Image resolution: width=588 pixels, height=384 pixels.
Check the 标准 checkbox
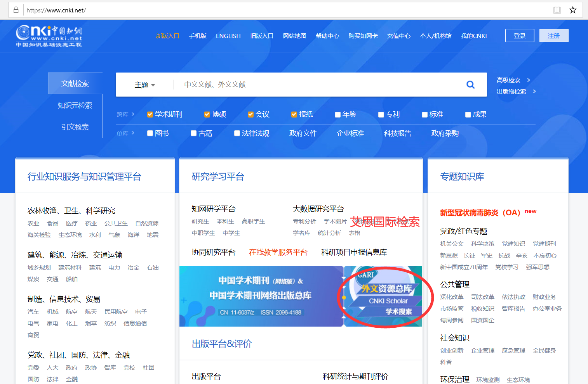[x=424, y=114]
